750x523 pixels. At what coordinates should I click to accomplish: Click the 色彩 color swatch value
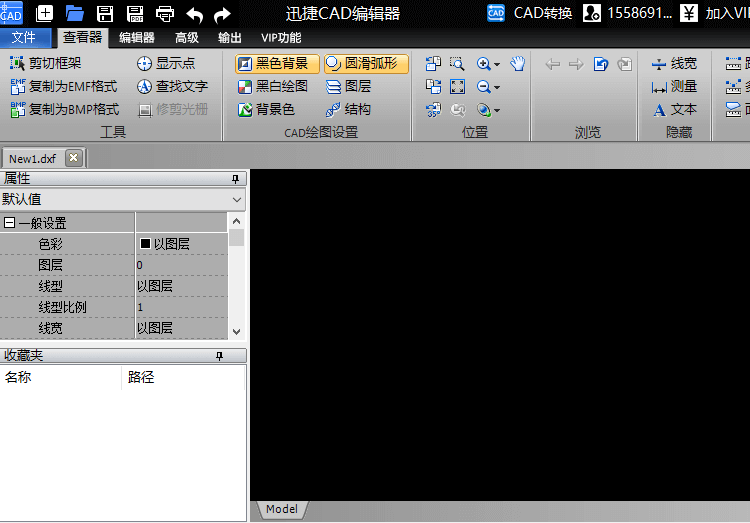click(145, 244)
